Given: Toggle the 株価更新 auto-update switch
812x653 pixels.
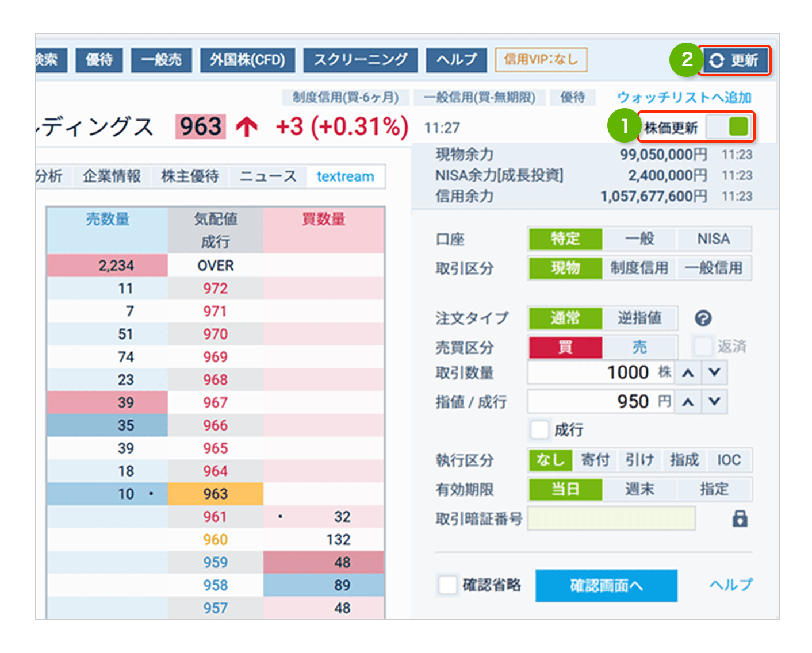Looking at the screenshot, I should (x=729, y=126).
